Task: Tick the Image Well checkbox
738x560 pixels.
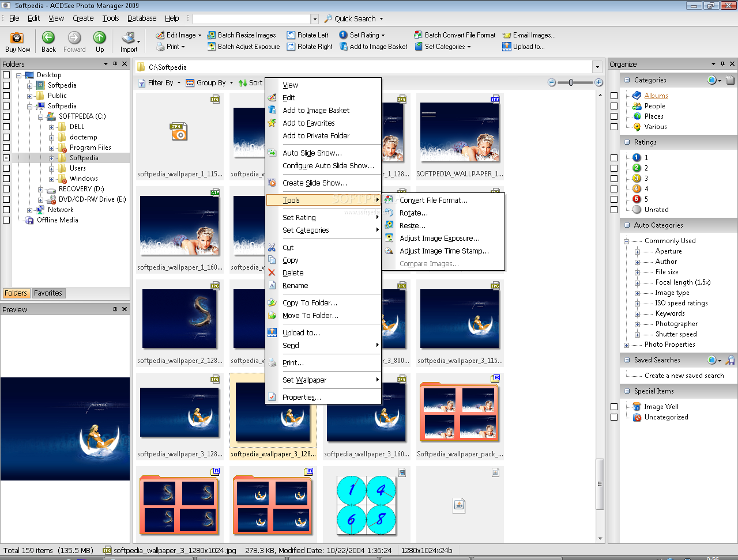Action: 614,407
